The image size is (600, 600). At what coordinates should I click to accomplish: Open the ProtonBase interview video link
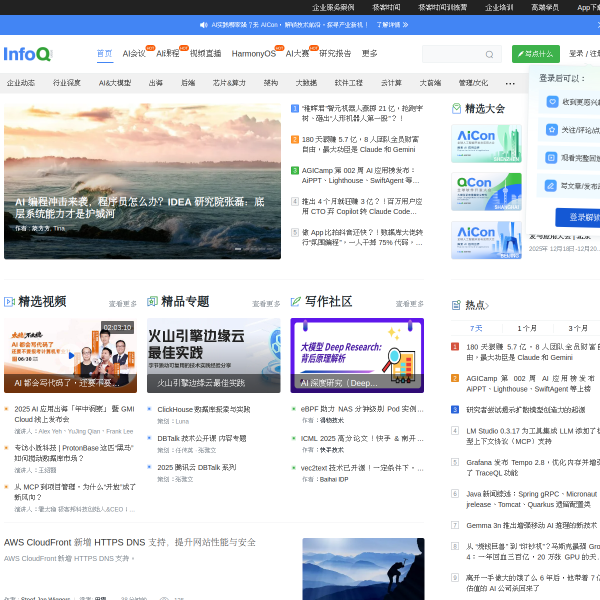(x=74, y=453)
